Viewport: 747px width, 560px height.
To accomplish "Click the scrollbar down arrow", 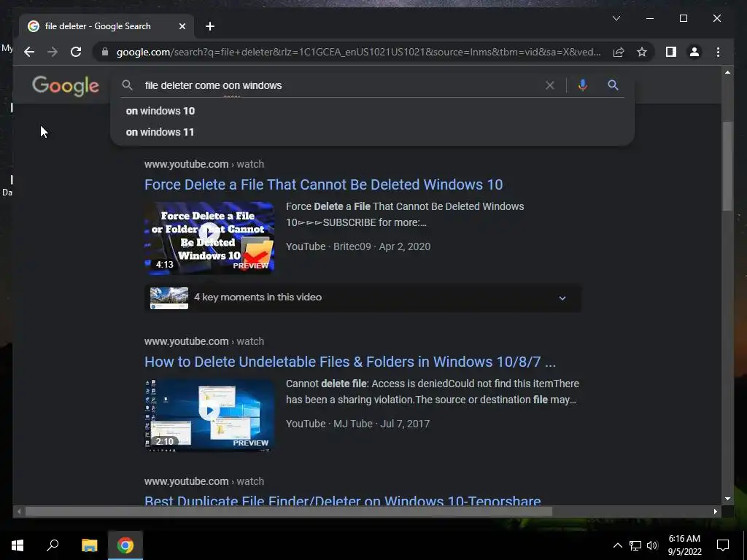I will coord(727,499).
